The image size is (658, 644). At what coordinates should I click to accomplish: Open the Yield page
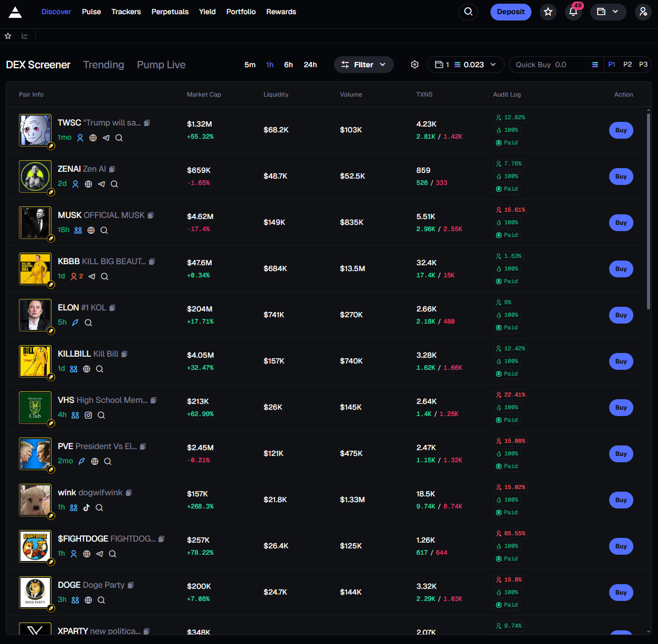tap(207, 12)
